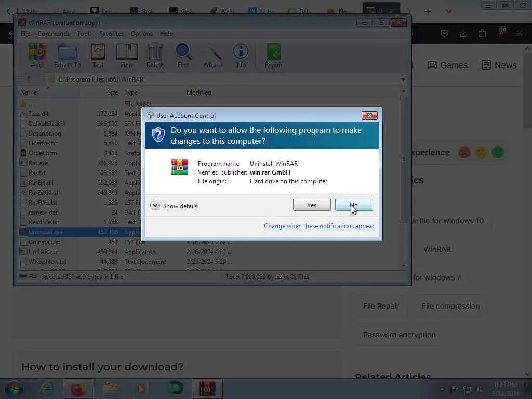Select ReadMe.txt in the file list
Viewport: 532px width, 399px height.
point(44,222)
